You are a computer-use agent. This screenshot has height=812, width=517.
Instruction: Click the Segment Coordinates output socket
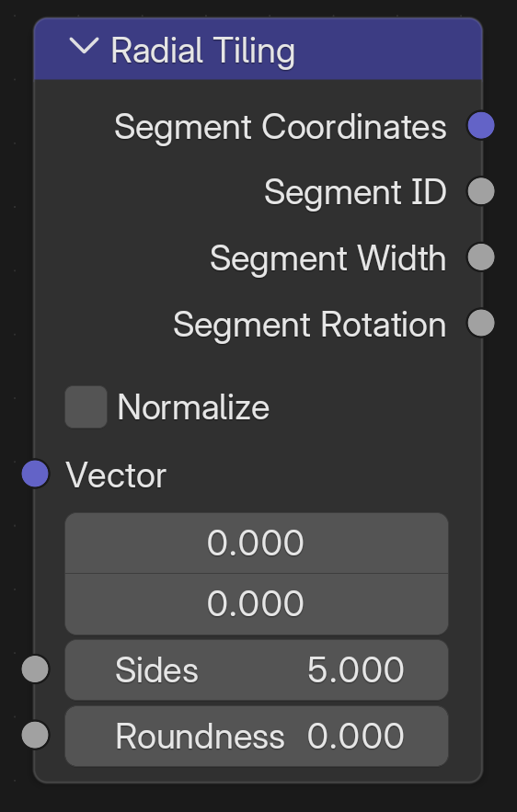click(481, 125)
